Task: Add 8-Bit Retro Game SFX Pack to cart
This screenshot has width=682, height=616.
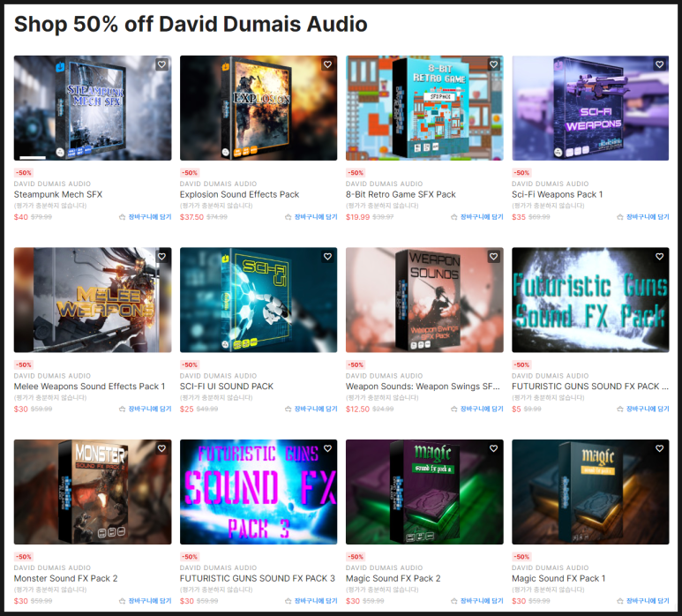Action: coord(477,216)
